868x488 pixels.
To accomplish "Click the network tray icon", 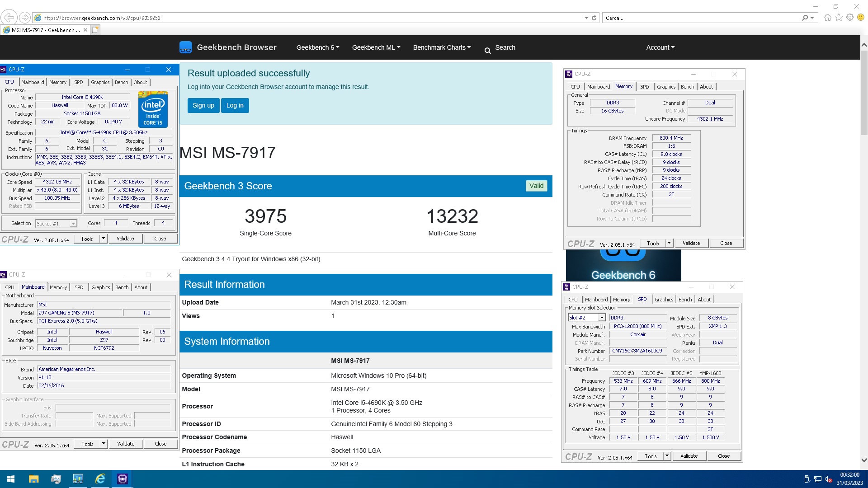I will (x=817, y=479).
